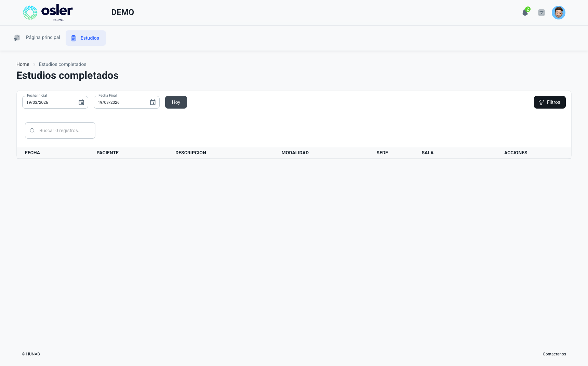Click the Hoy button
Image resolution: width=588 pixels, height=366 pixels.
176,102
